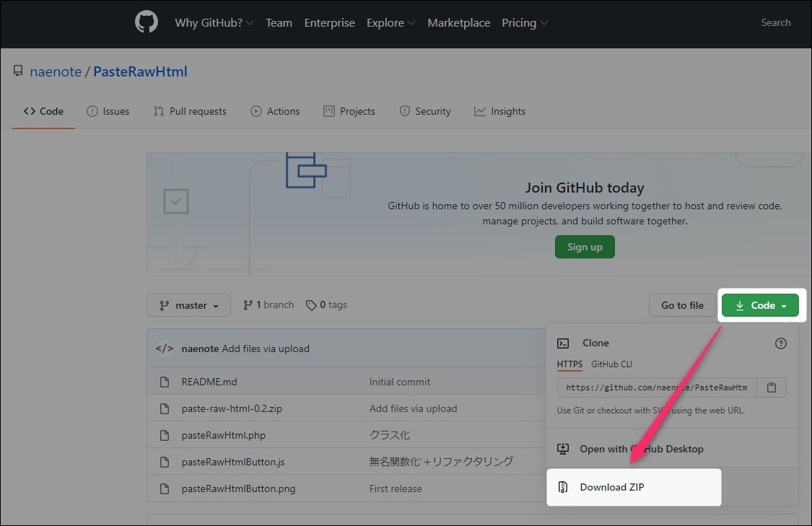The height and width of the screenshot is (526, 812).
Task: Click the Sign up button
Action: click(x=585, y=246)
